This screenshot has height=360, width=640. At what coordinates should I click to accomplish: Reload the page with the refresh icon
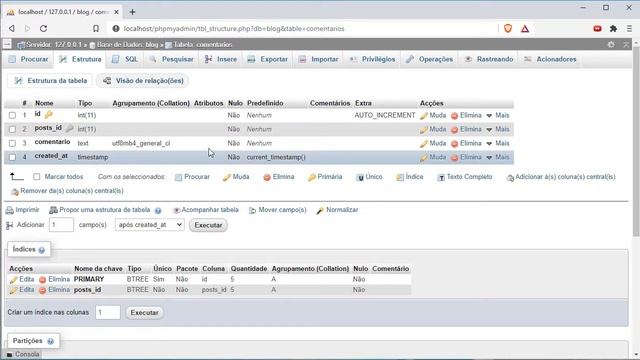click(44, 29)
